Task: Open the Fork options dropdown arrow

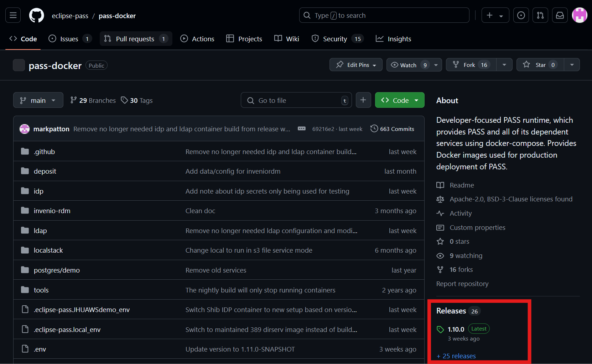Action: [x=504, y=65]
